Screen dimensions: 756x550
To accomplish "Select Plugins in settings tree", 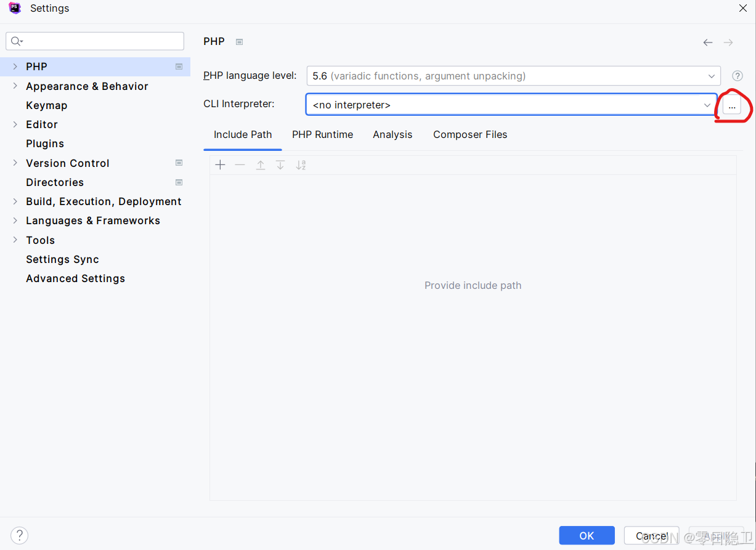I will 45,144.
